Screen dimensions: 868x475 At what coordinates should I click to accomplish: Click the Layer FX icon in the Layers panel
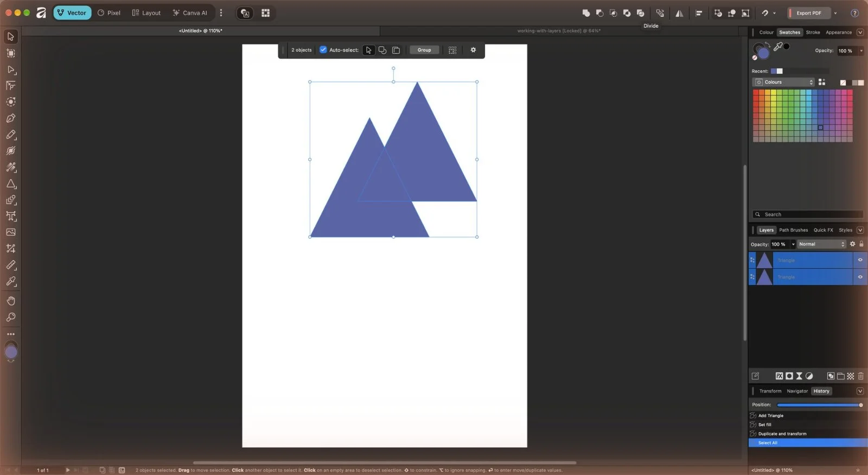point(779,376)
